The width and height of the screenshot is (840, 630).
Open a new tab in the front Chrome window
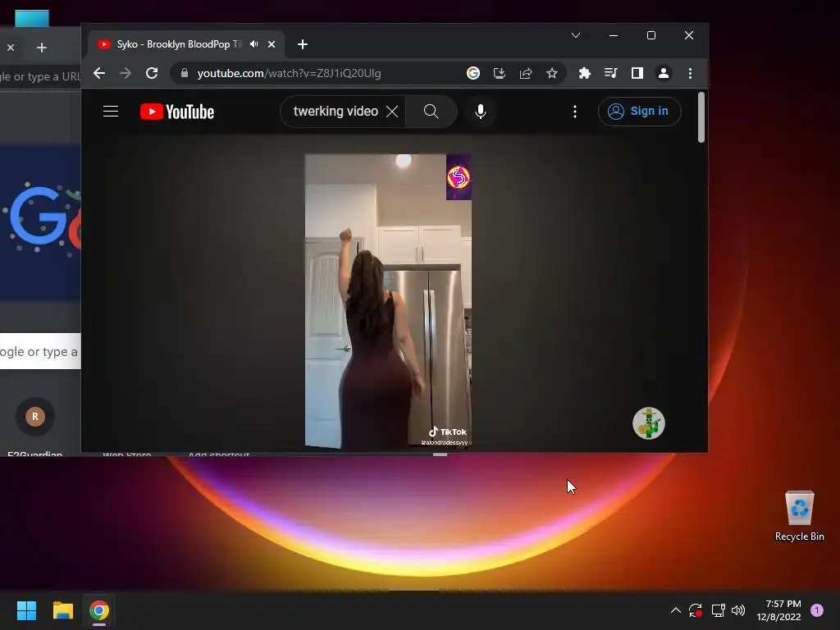[x=302, y=44]
